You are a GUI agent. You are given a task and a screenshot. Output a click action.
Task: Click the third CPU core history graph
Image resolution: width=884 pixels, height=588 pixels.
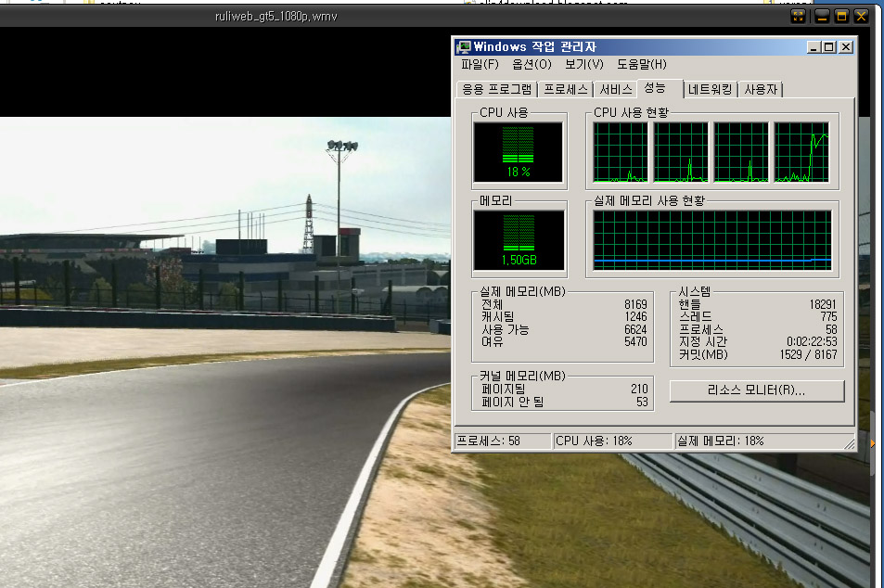point(741,152)
